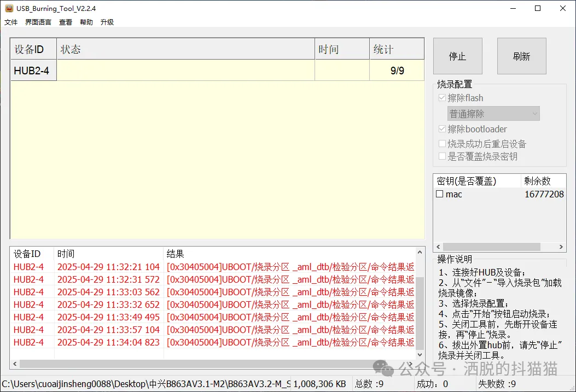Screen dimensions: 576x392
Task: Maximize the USB_Burning_Tool window
Action: click(x=538, y=8)
